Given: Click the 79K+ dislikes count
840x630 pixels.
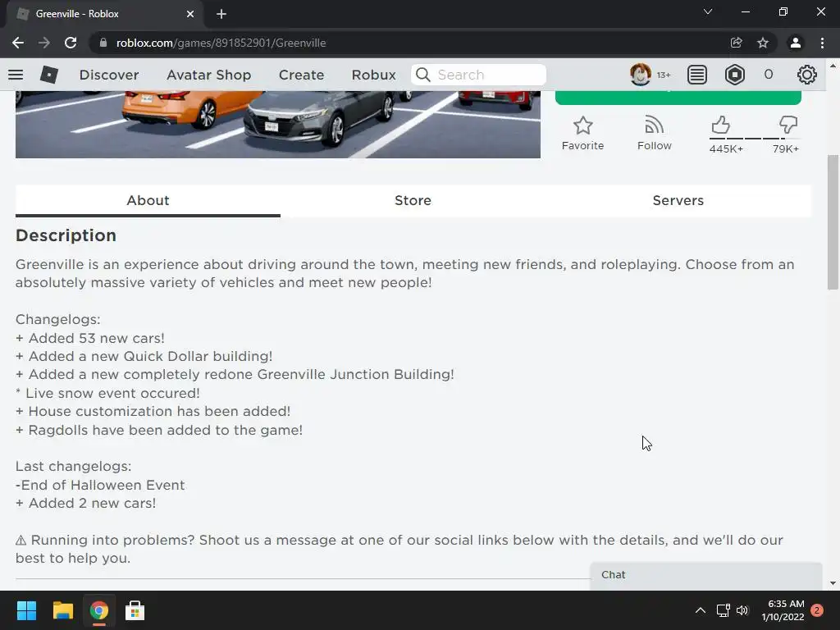Looking at the screenshot, I should 785,149.
